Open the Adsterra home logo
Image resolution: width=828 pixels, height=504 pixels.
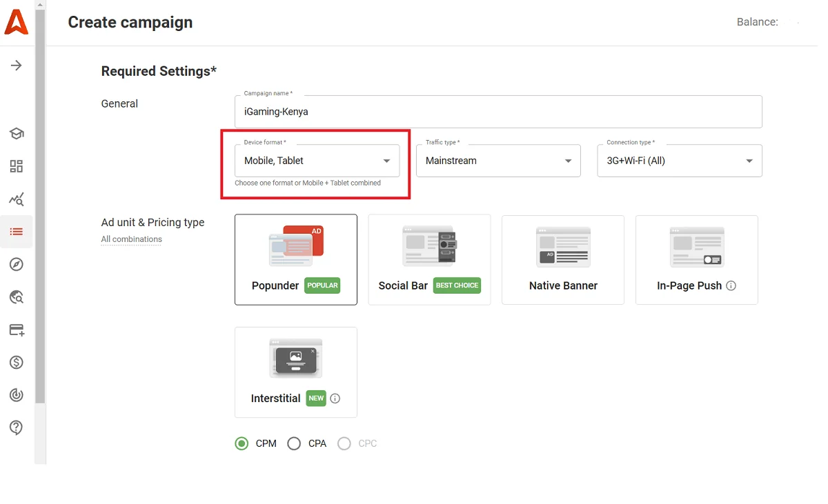(17, 22)
